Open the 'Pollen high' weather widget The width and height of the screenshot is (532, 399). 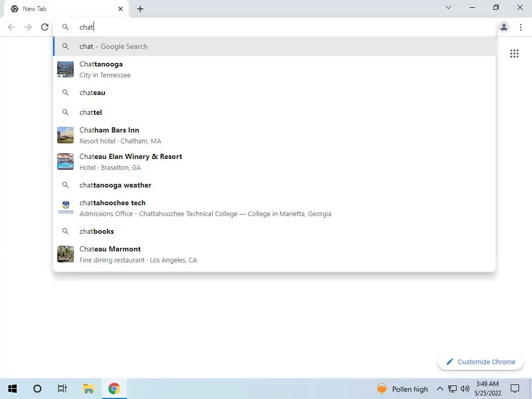[x=403, y=389]
